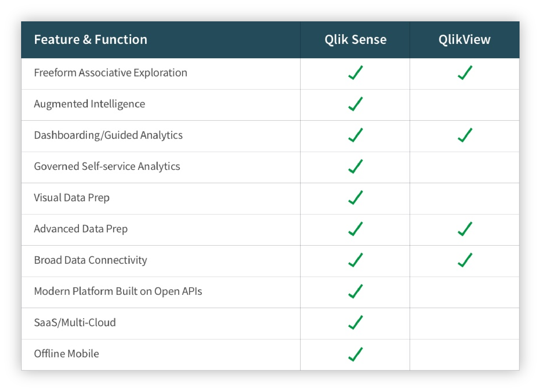Select the Qlik Sense column header
This screenshot has height=392, width=541.
pos(355,40)
